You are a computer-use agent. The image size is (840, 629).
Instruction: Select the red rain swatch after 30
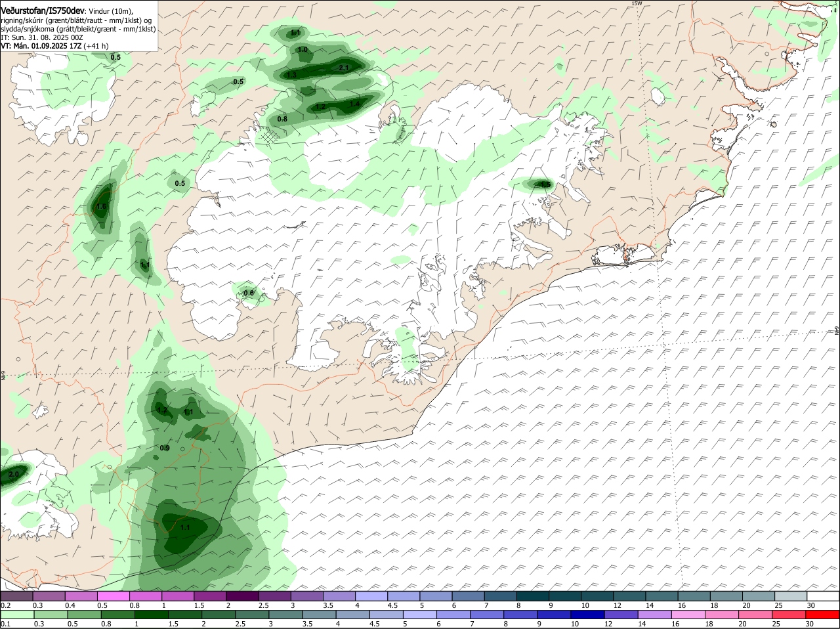(822, 615)
